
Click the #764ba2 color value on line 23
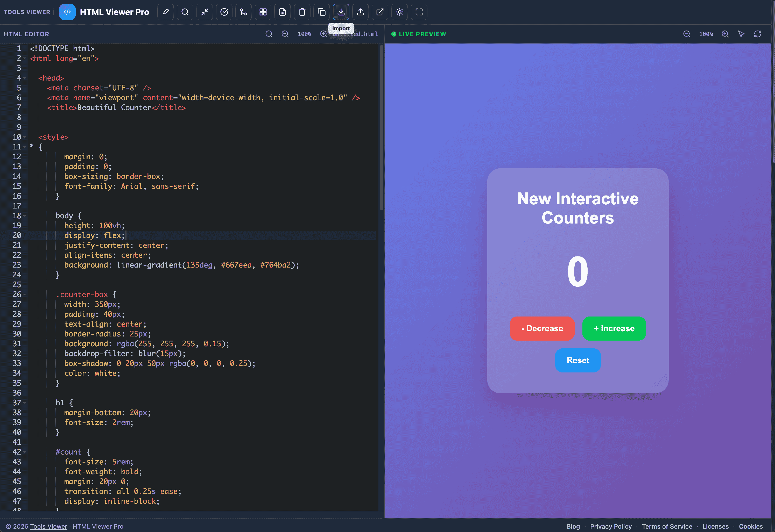click(x=276, y=265)
